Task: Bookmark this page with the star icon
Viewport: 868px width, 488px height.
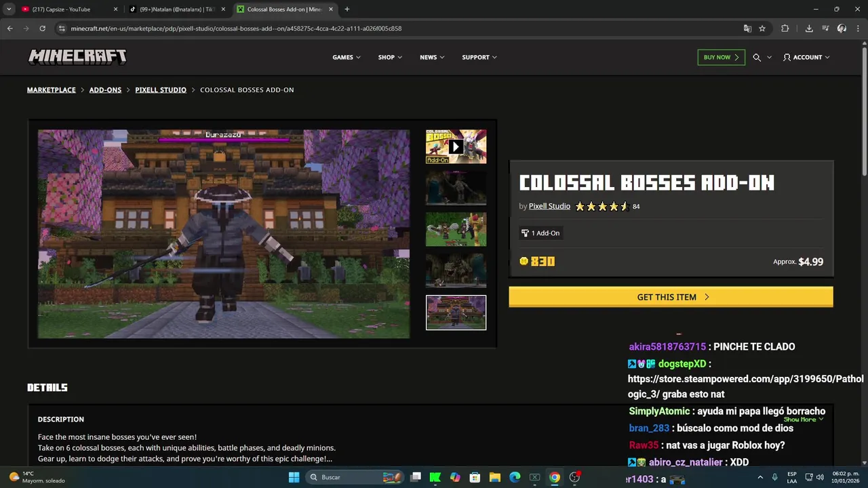Action: tap(762, 28)
